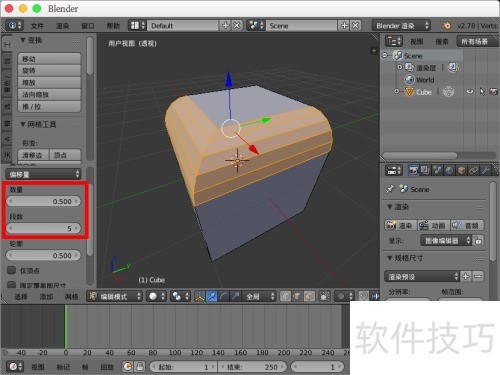500x375 pixels.
Task: Select face select mode in viewport header
Action: pyautogui.click(x=309, y=296)
